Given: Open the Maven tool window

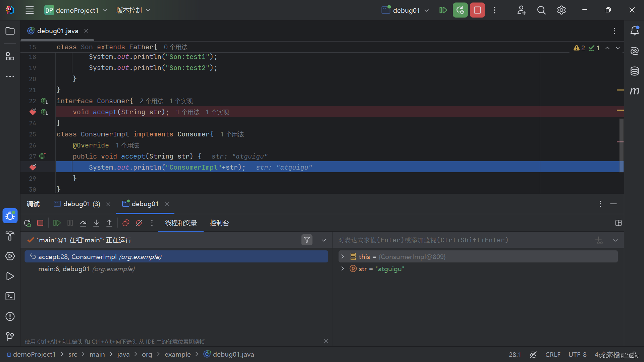Looking at the screenshot, I should point(634,91).
